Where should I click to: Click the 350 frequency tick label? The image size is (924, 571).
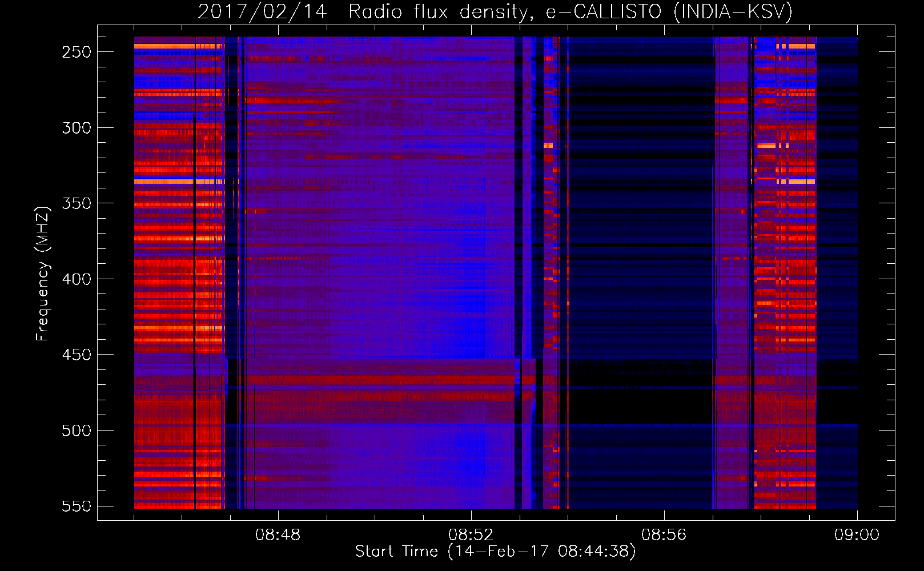pos(77,203)
